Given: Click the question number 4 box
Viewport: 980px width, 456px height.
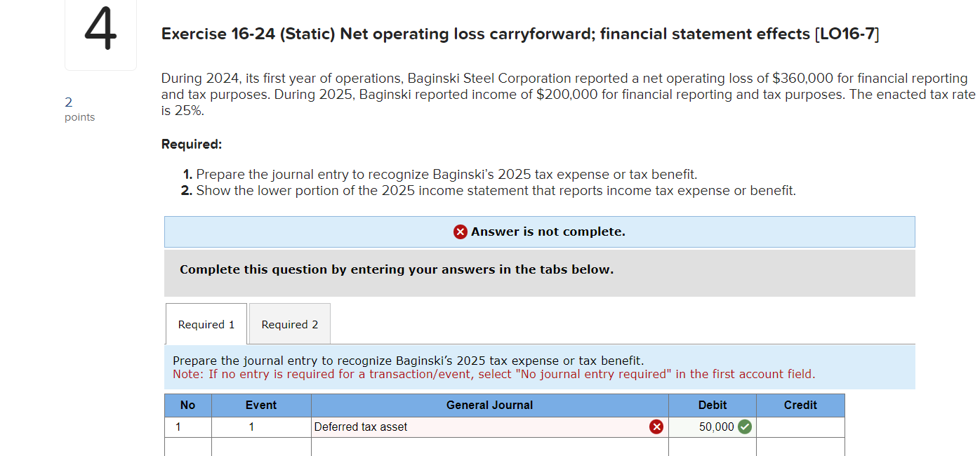Looking at the screenshot, I should pos(100,32).
